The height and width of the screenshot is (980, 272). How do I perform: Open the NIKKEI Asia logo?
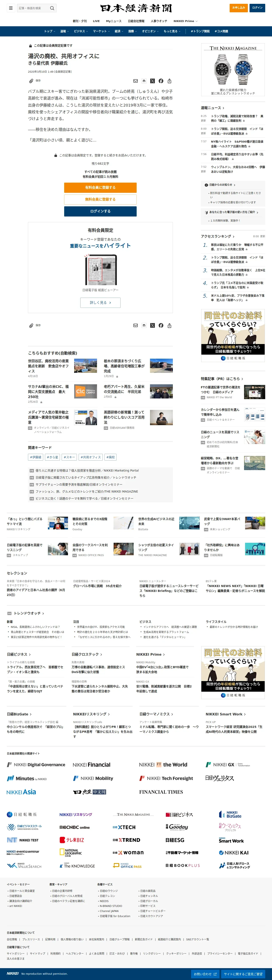pyautogui.click(x=21, y=792)
